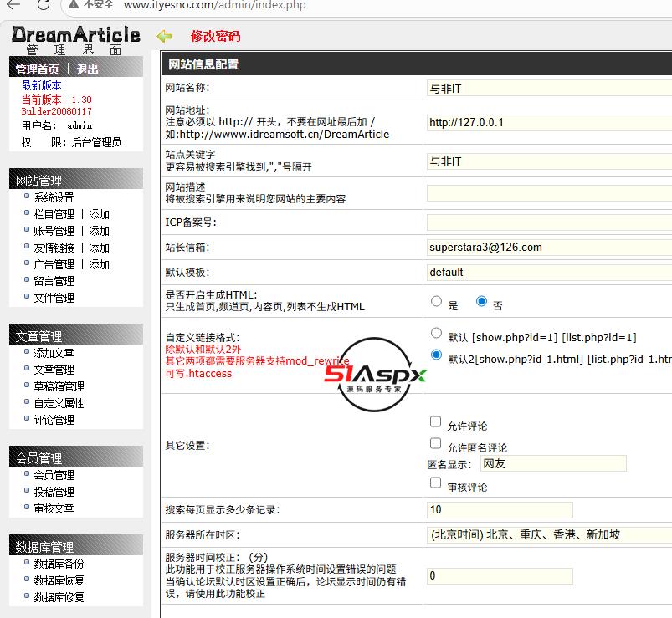Select 默认 show.php?id=1 link format
This screenshot has height=618, width=672.
(436, 333)
